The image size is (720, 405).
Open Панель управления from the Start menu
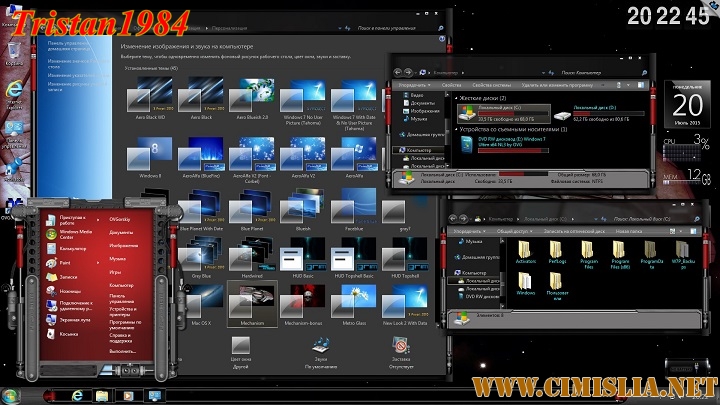[x=118, y=297]
